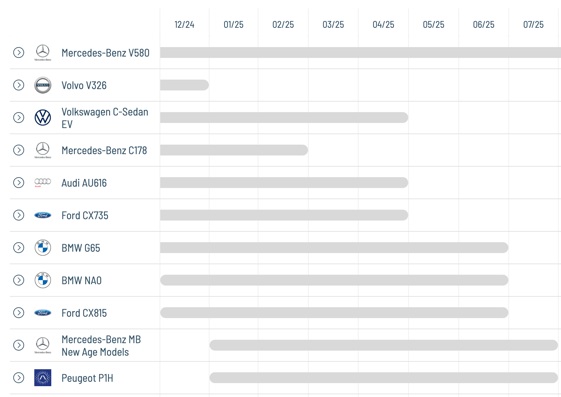This screenshot has height=397, width=561.
Task: Expand the Peugeot P1H row
Action: pos(19,378)
